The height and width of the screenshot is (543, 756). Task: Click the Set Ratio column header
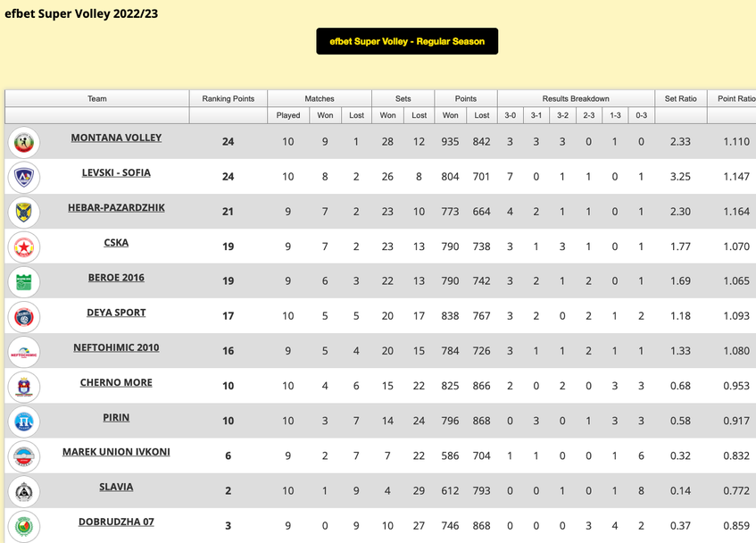click(x=680, y=98)
